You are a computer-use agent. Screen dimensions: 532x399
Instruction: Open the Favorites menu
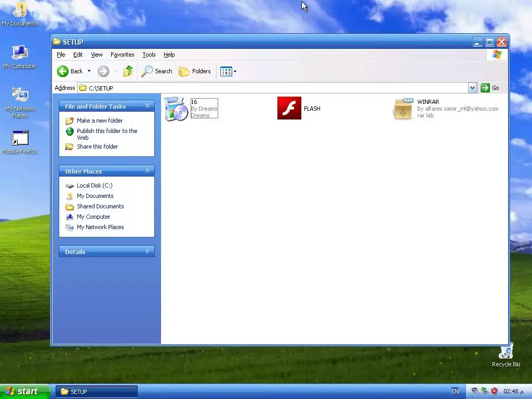pyautogui.click(x=123, y=55)
